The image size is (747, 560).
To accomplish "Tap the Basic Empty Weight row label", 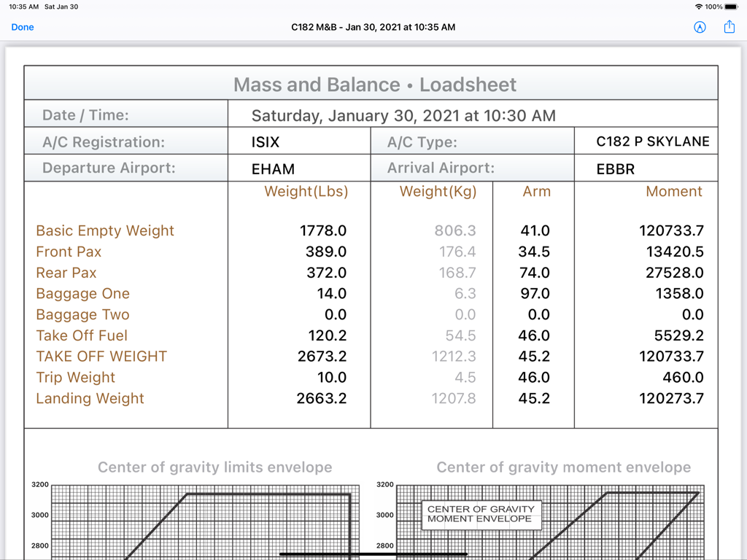I will 105,230.
